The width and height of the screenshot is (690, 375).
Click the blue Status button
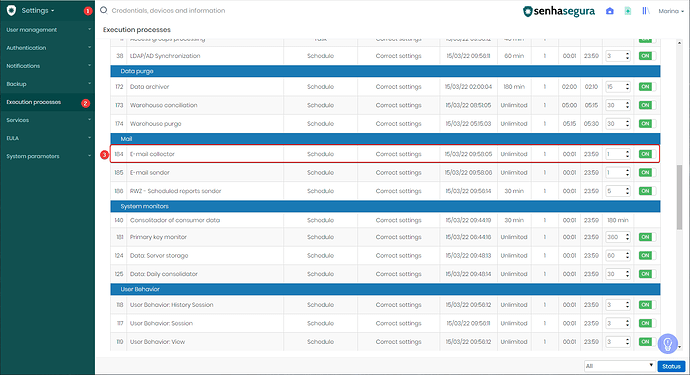671,366
